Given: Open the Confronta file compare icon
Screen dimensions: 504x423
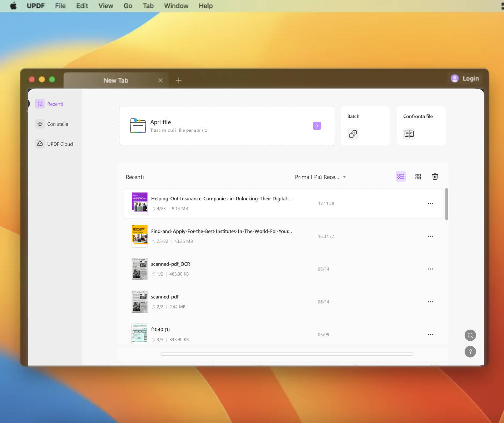Looking at the screenshot, I should [x=409, y=134].
